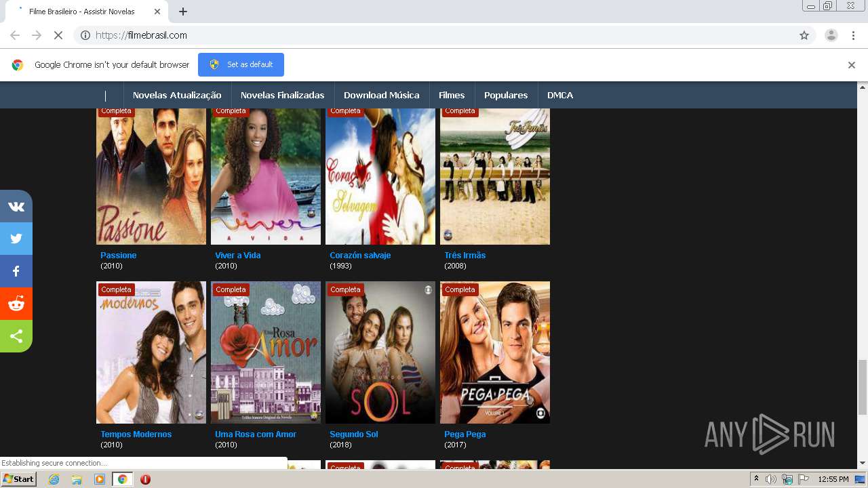Share page on Twitter sidebar icon

(16, 239)
